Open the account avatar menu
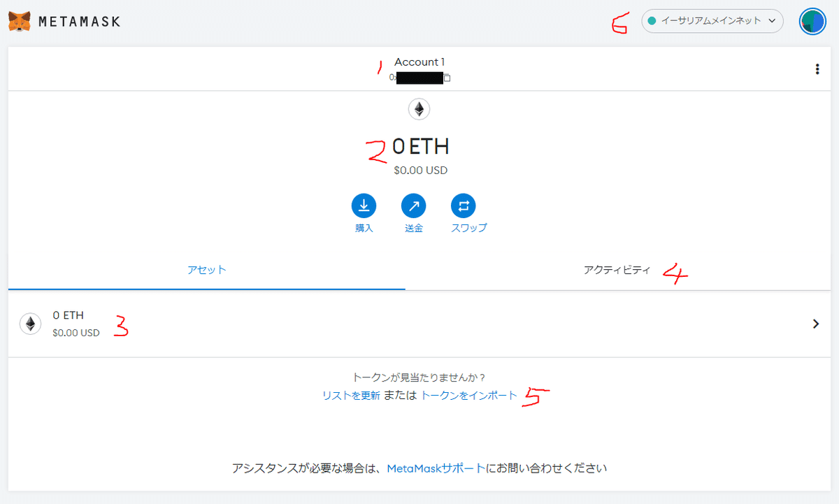The image size is (839, 504). pyautogui.click(x=812, y=21)
